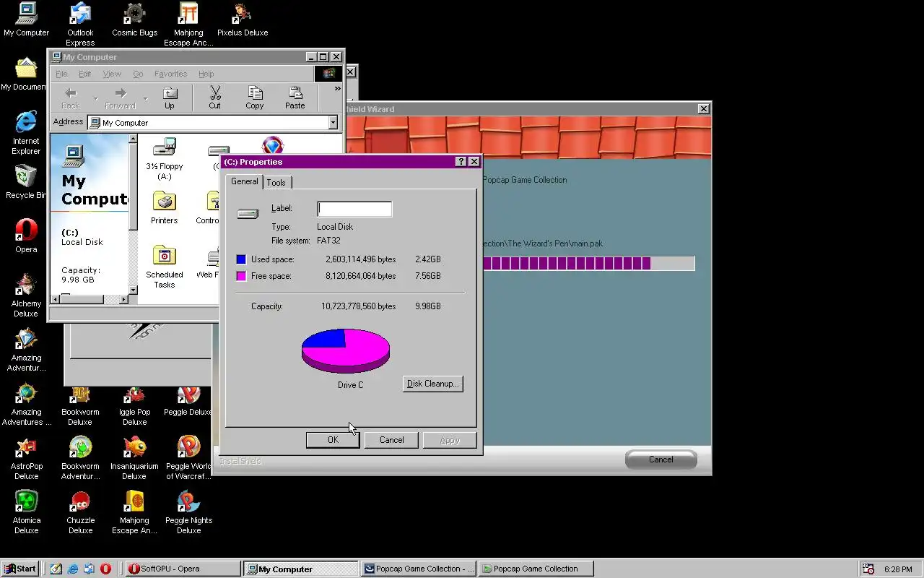Open the Forward button history dropdown arrow
924x578 pixels.
(145, 98)
